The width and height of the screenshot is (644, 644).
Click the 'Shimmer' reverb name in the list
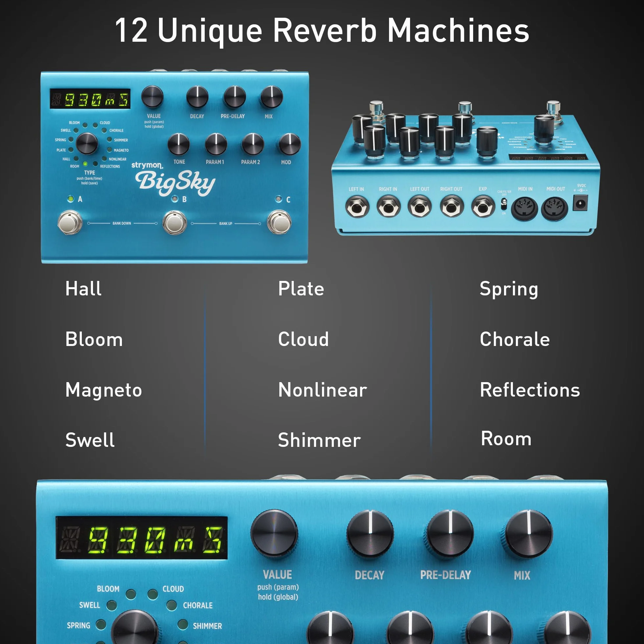tap(319, 440)
